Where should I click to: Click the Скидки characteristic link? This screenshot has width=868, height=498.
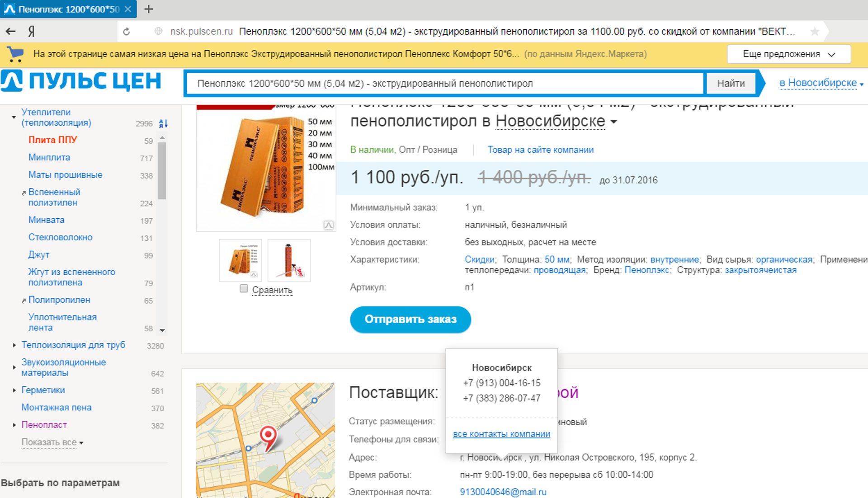tap(479, 259)
